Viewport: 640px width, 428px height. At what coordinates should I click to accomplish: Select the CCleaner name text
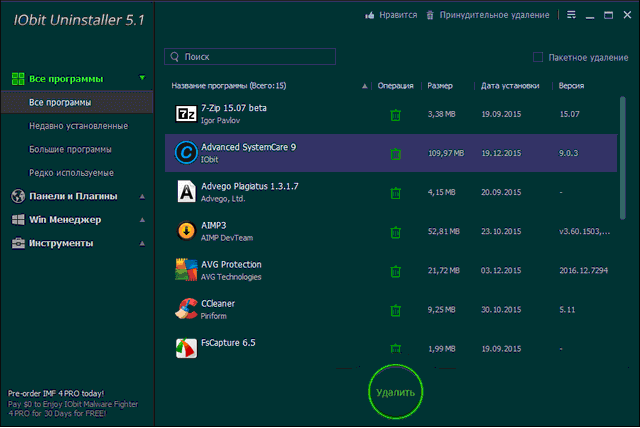(x=218, y=304)
